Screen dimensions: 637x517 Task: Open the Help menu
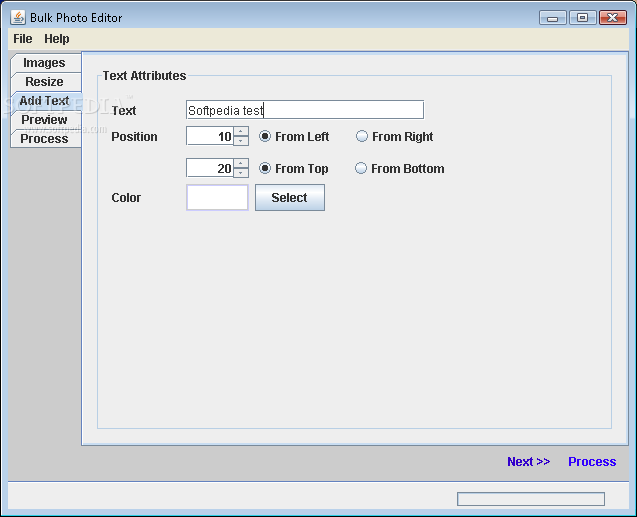pos(56,39)
